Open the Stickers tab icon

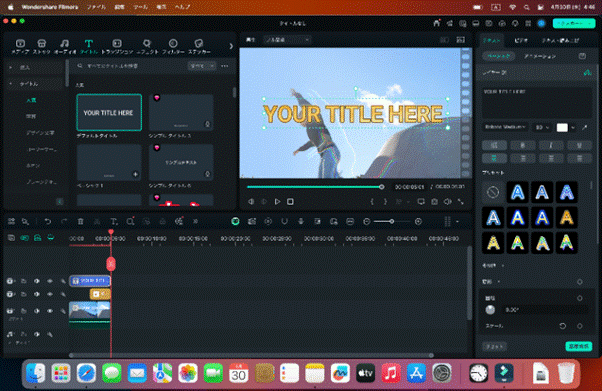tap(199, 46)
